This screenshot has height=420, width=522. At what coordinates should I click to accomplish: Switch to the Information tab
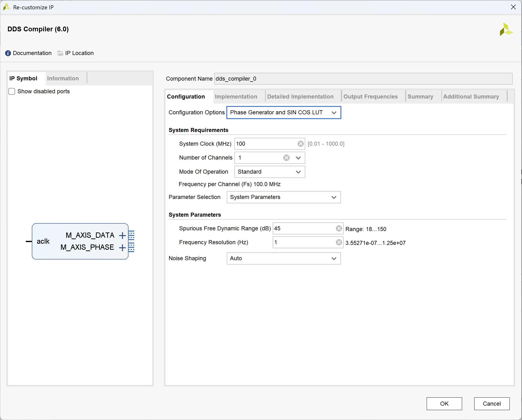(x=63, y=78)
